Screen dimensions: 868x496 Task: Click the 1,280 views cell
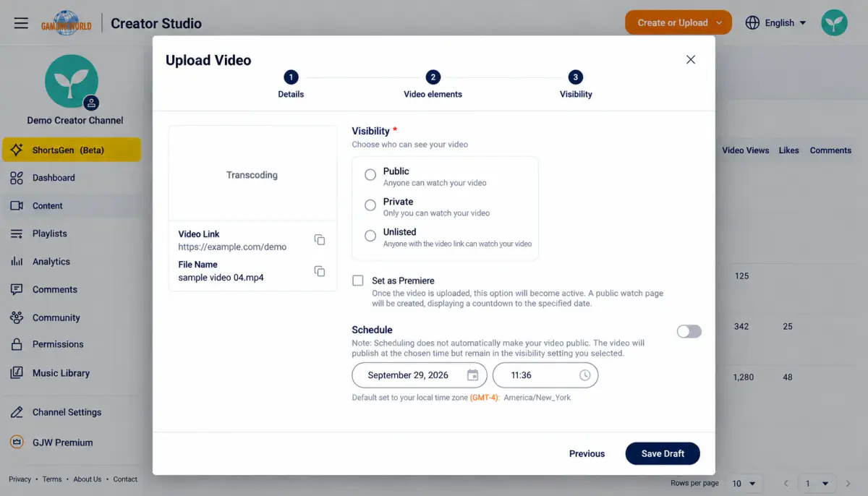coord(744,377)
